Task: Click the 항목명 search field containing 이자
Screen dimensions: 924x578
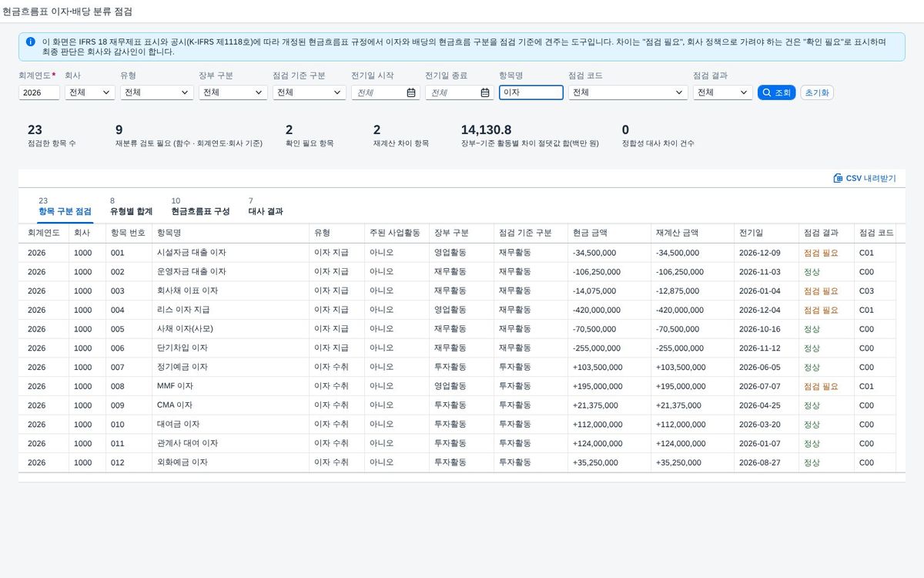Action: [531, 92]
